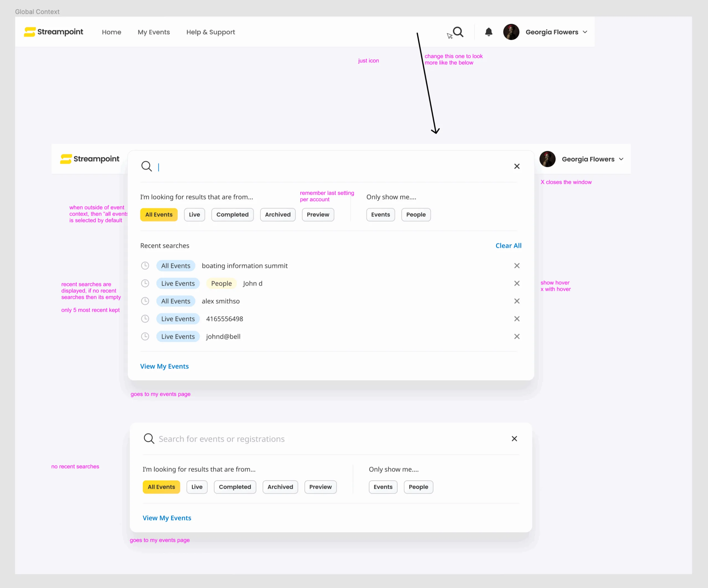Click Clear All recent searches link
The image size is (708, 588).
(508, 246)
